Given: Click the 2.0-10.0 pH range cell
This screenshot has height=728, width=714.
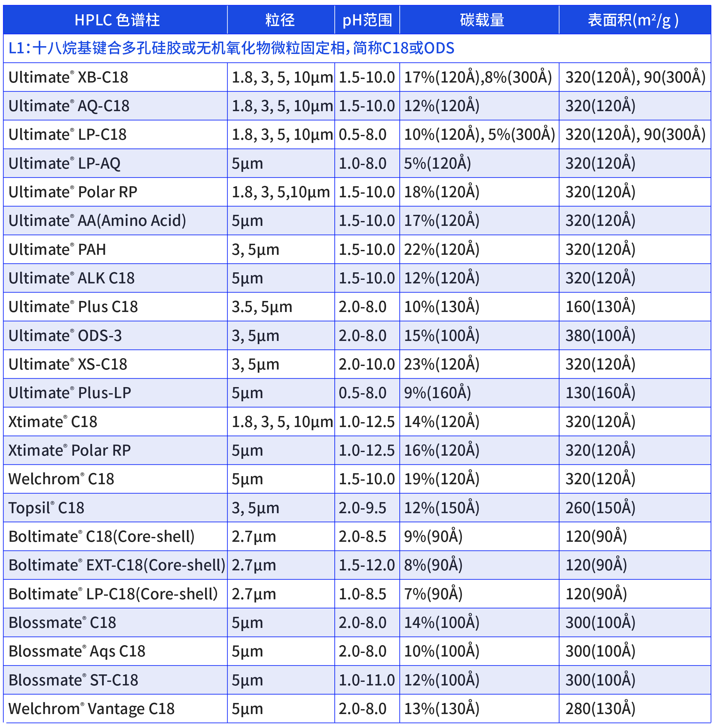Looking at the screenshot, I should coord(367,364).
